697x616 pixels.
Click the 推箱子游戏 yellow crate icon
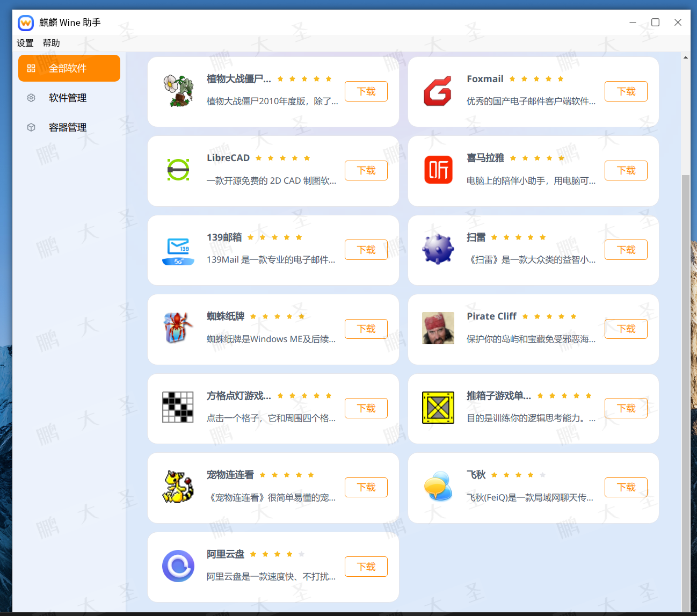pos(438,408)
